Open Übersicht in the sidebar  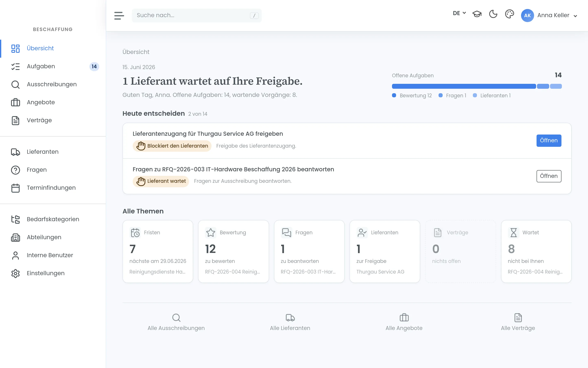point(53,48)
